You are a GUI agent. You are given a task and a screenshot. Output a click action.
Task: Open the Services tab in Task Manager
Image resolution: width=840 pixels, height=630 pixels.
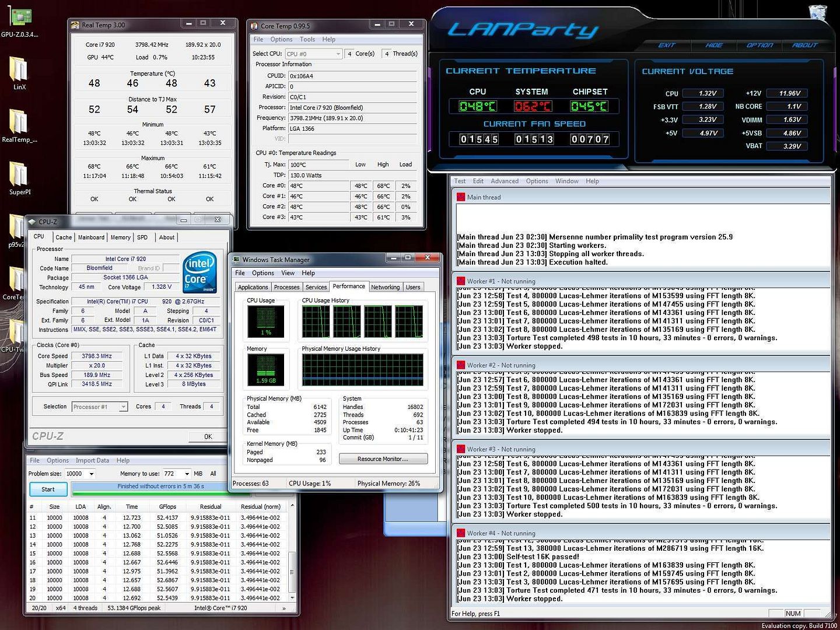[316, 287]
